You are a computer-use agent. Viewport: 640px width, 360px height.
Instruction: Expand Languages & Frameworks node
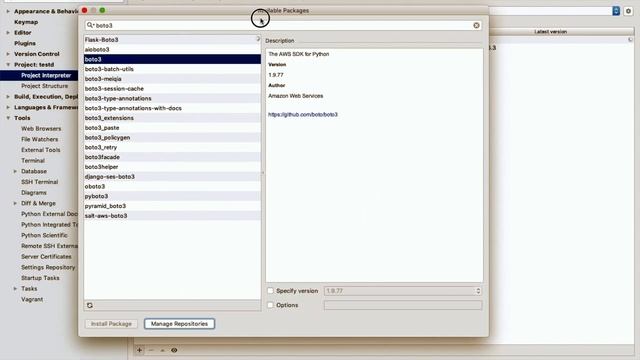pos(8,107)
